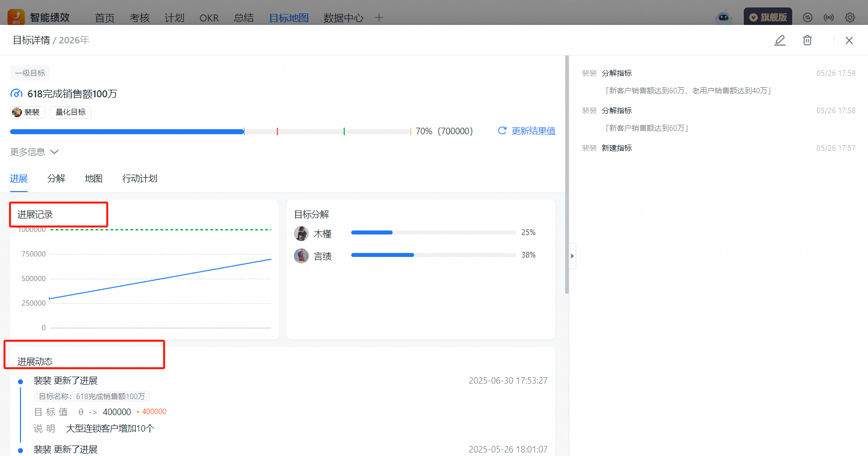Screen dimensions: 868x456
Task: Click 裴裴 avatar tag under title
Action: [x=27, y=112]
